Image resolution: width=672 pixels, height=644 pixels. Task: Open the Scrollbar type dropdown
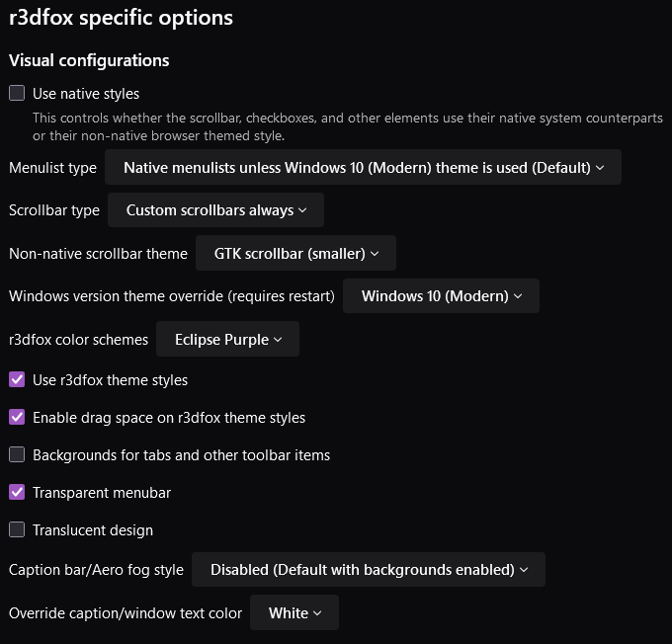215,210
